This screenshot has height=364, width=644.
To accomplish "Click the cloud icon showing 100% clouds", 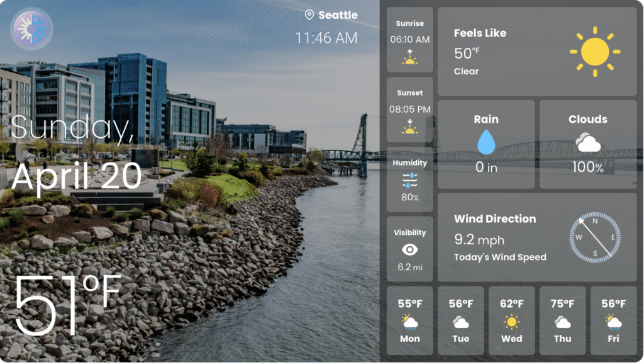I will coord(587,142).
